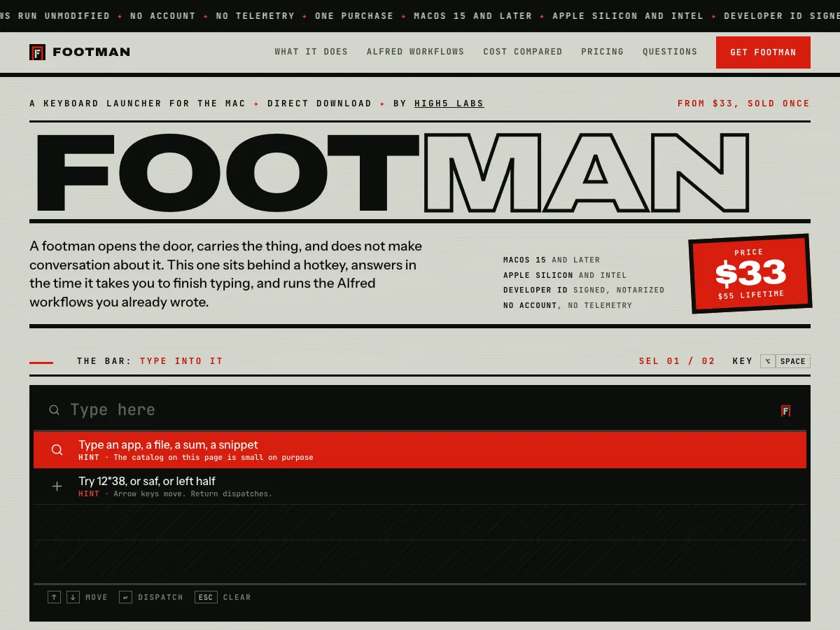The height and width of the screenshot is (630, 840).
Task: Click the FOOTMAN wordmark in header
Action: [92, 52]
